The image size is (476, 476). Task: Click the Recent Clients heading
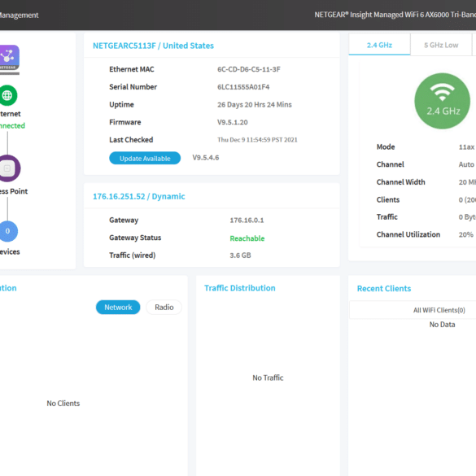point(384,288)
